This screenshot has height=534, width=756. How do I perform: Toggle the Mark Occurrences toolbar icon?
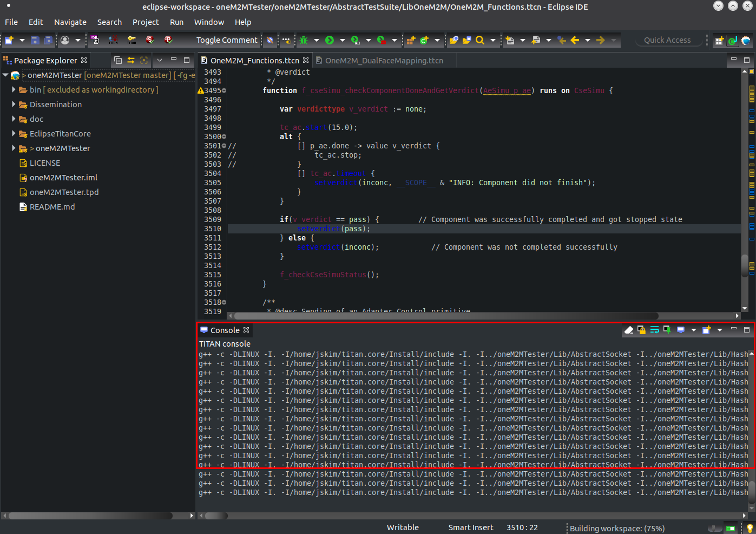(x=286, y=40)
